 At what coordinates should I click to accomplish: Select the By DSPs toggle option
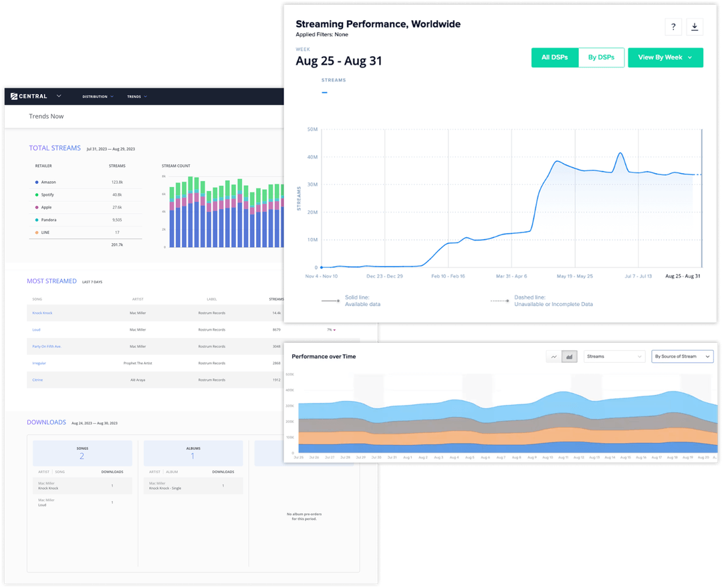click(x=601, y=57)
